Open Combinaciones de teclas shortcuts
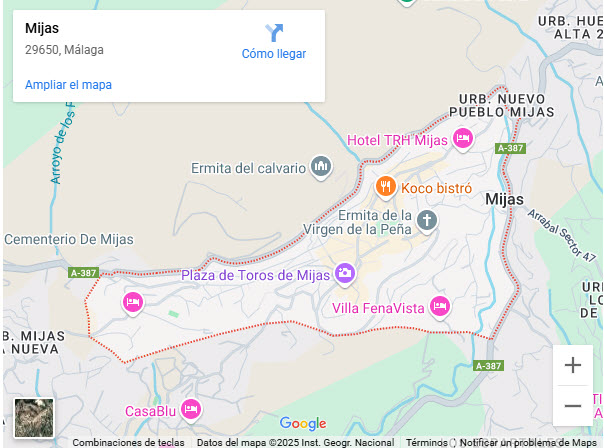The width and height of the screenshot is (604, 448). click(128, 443)
